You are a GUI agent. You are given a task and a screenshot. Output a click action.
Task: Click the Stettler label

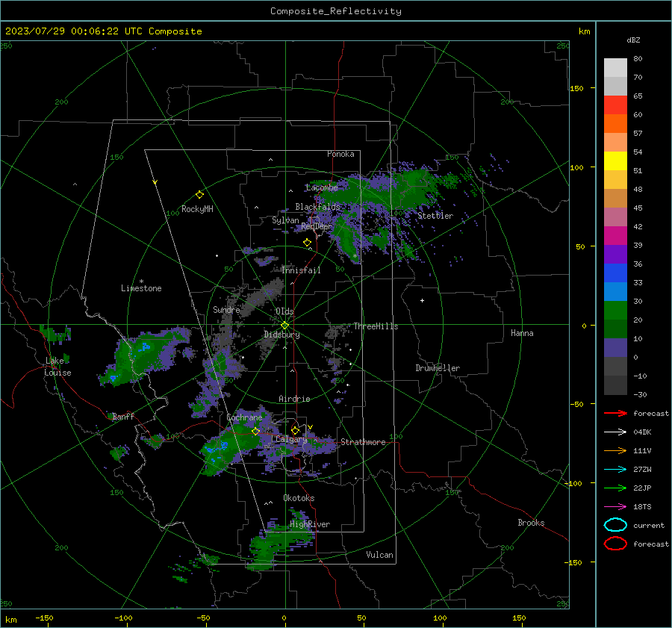pyautogui.click(x=435, y=216)
